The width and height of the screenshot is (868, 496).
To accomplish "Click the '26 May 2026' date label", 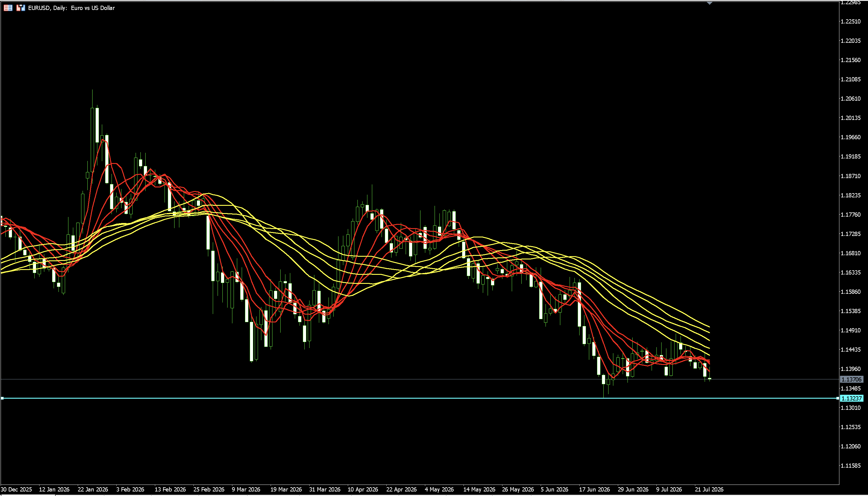I will click(518, 490).
